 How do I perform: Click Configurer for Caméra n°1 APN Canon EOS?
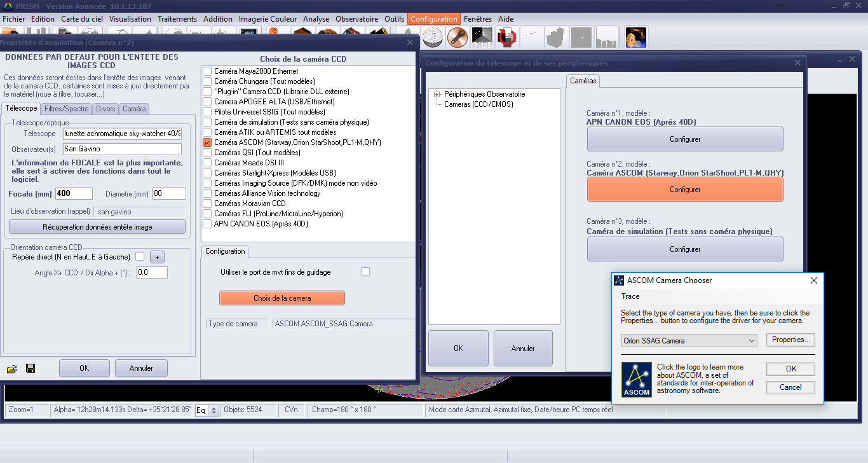[684, 139]
